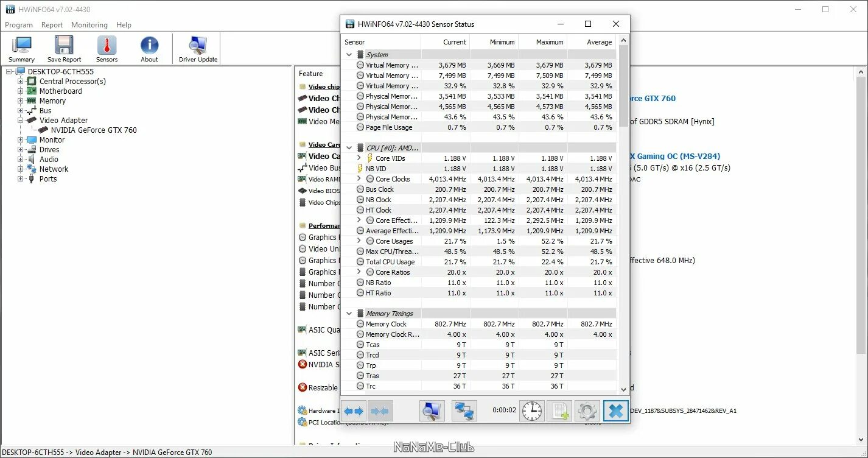Click the Average column header

point(591,42)
